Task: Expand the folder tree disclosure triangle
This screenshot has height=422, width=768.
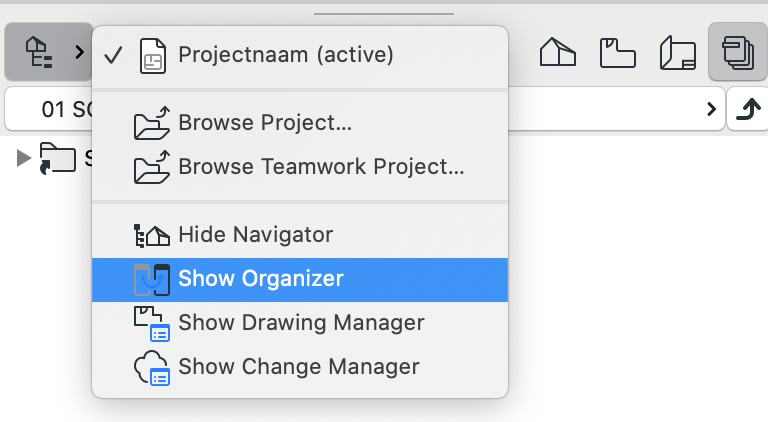Action: tap(23, 158)
